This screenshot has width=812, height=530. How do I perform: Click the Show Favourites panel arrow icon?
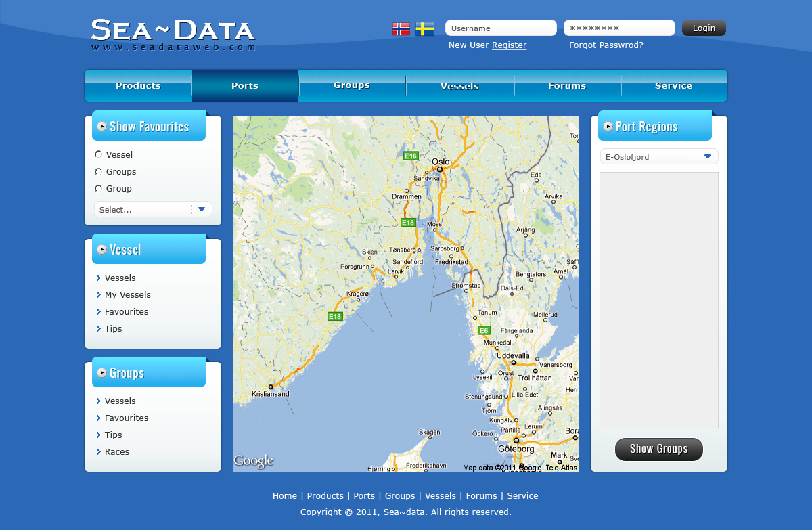[x=101, y=126]
